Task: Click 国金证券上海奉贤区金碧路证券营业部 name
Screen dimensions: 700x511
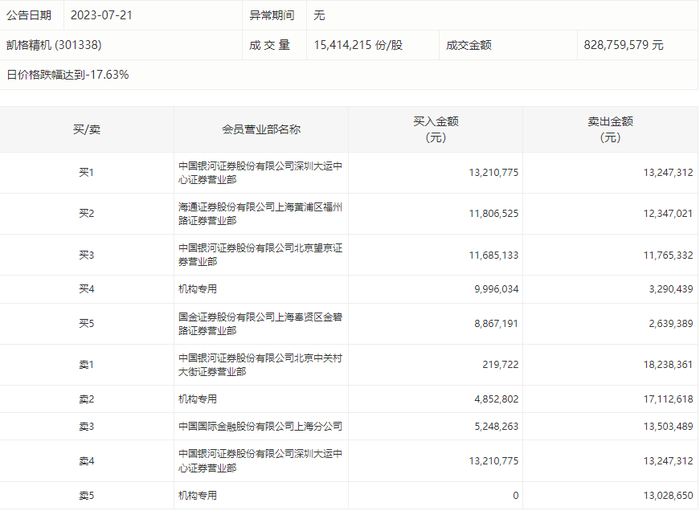Action: pos(260,324)
